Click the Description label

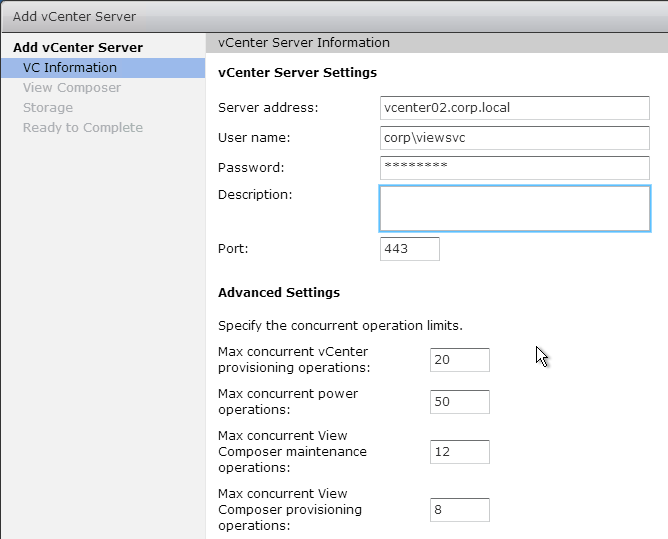[x=255, y=195]
